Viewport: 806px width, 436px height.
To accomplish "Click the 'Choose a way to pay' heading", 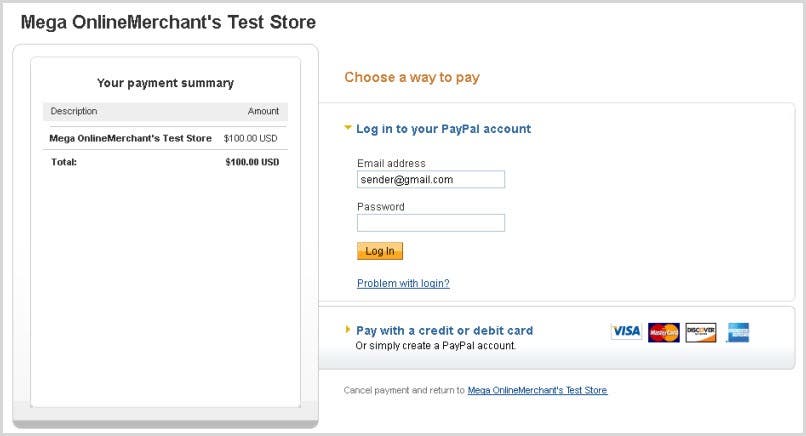I will pyautogui.click(x=412, y=77).
